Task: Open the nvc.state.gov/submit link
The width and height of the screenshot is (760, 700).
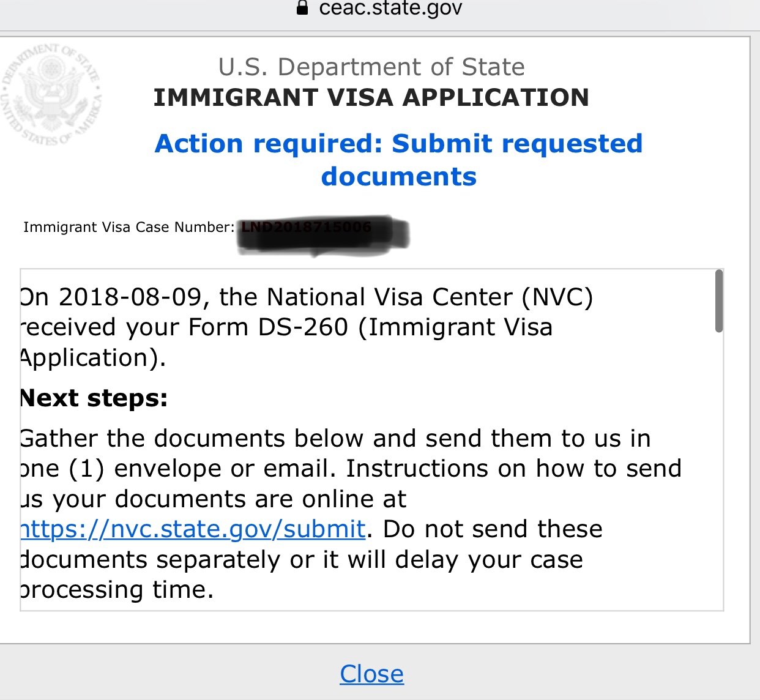Action: 193,529
